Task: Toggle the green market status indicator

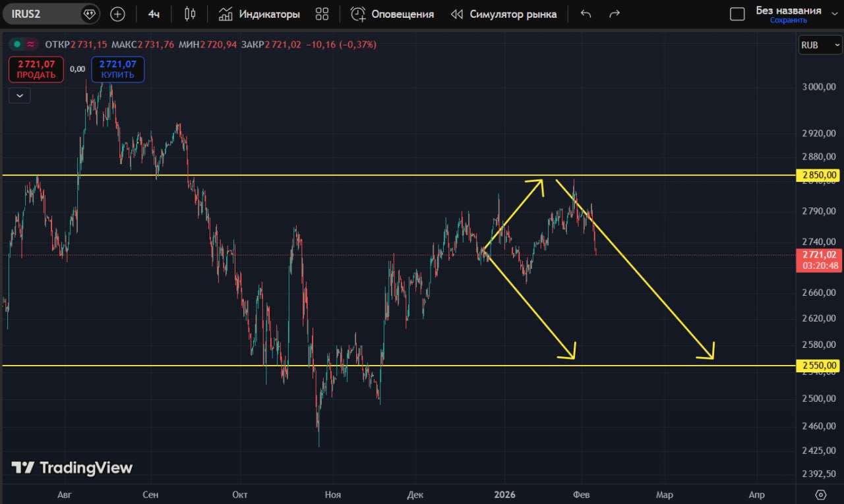Action: (x=17, y=44)
